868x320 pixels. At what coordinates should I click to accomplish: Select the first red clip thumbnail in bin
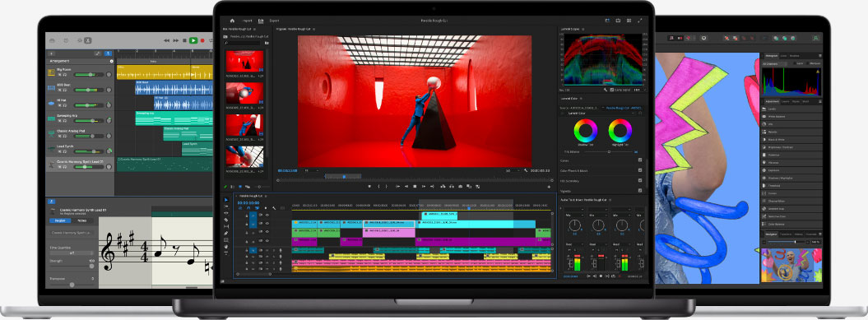pyautogui.click(x=244, y=62)
